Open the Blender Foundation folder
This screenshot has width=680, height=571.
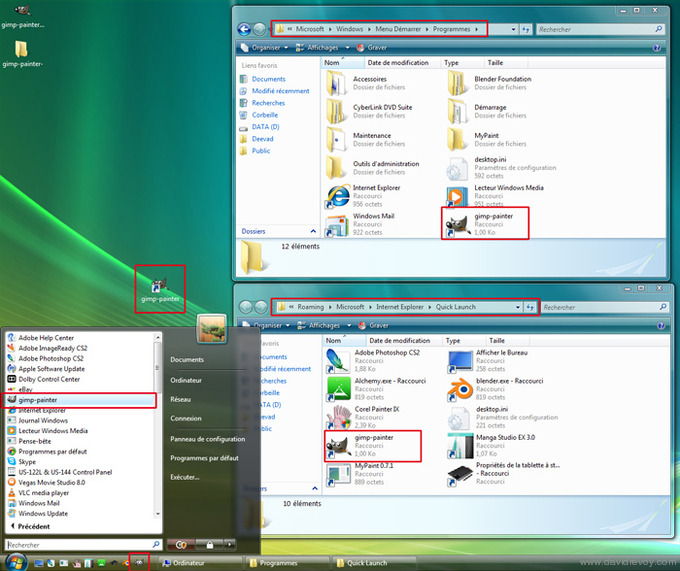tap(455, 84)
